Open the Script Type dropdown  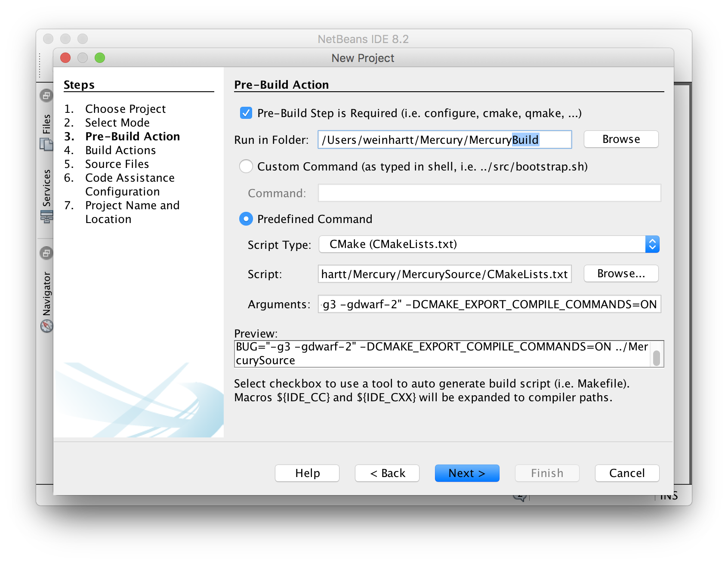(489, 244)
